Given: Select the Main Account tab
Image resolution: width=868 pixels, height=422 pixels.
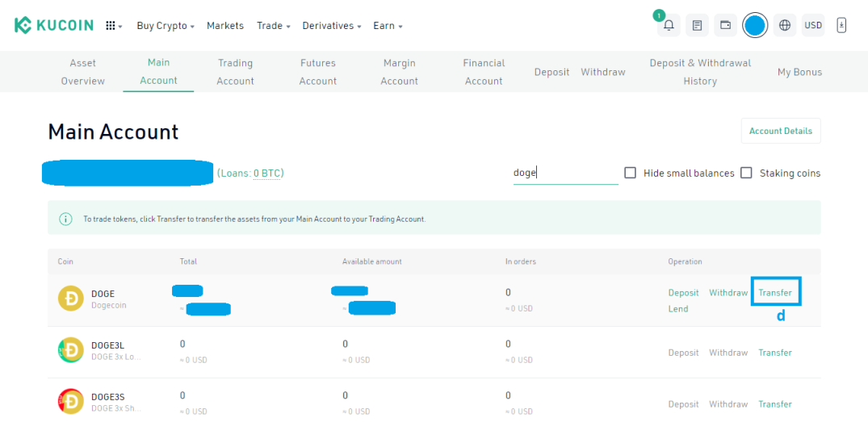Looking at the screenshot, I should [x=158, y=71].
